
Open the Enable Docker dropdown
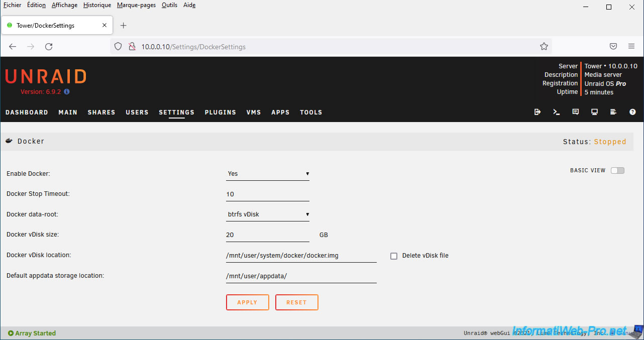(x=267, y=174)
